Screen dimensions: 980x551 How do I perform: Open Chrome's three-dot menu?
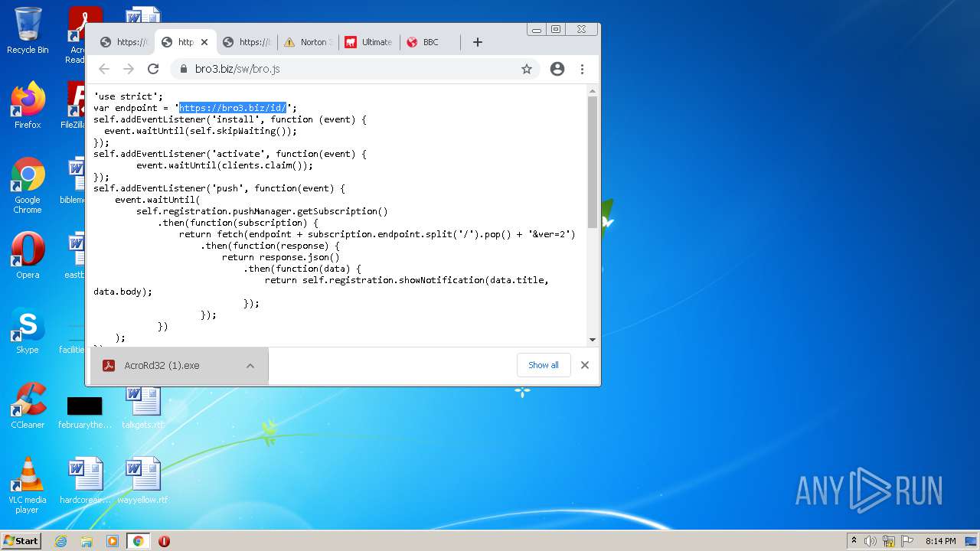582,69
